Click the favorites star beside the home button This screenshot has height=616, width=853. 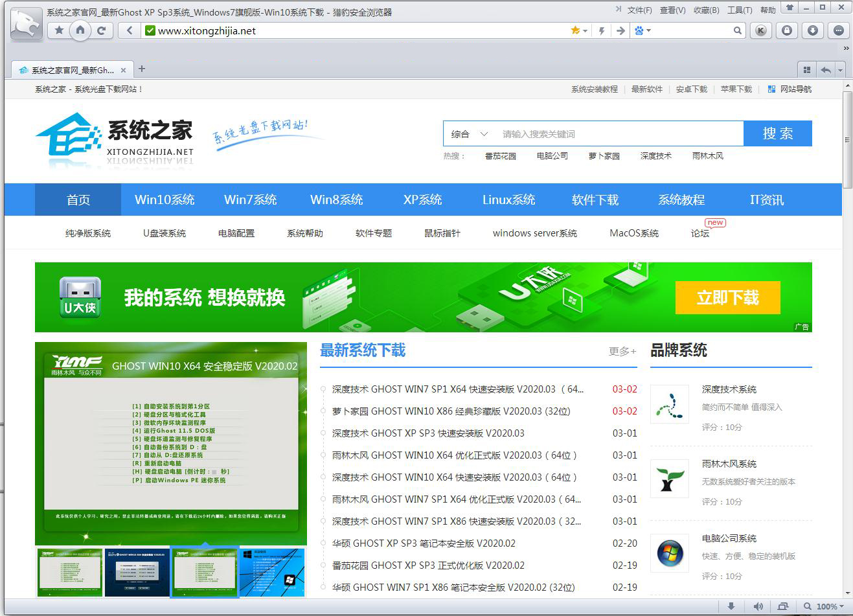60,30
